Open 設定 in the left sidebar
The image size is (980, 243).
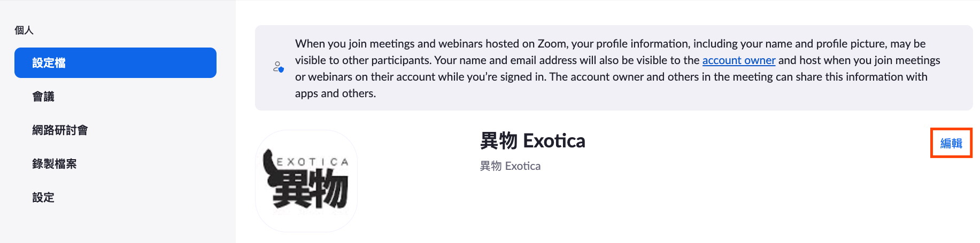(x=43, y=198)
